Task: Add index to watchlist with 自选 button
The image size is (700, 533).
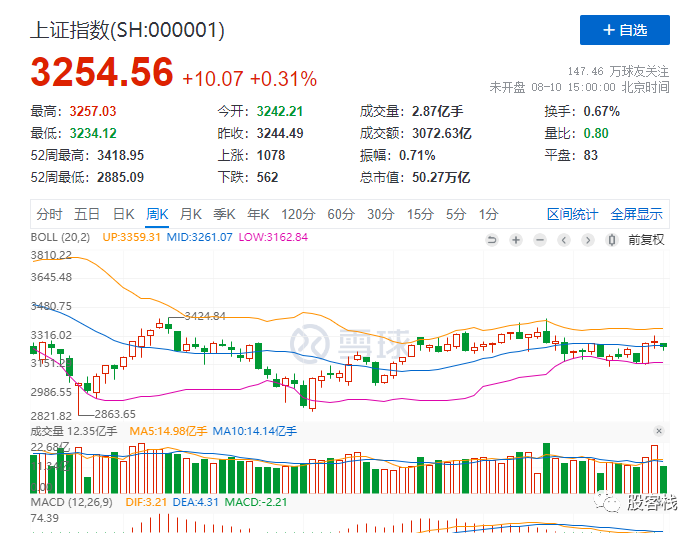Action: 624,30
